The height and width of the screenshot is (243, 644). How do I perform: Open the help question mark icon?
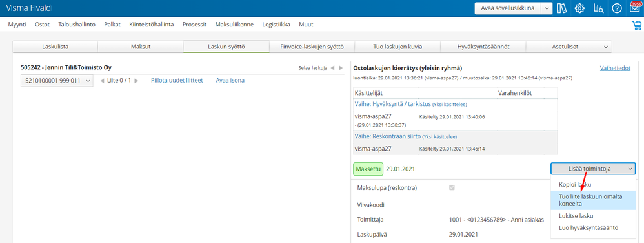click(x=616, y=8)
